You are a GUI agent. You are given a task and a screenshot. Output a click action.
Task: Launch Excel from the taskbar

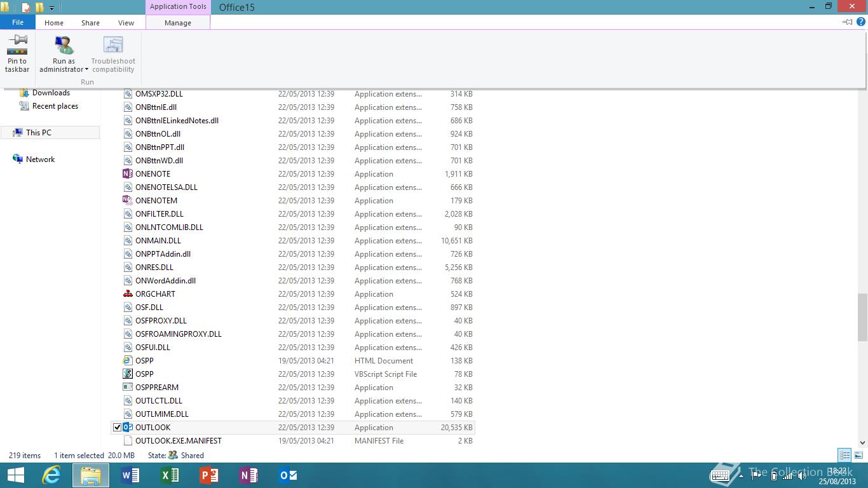click(x=170, y=475)
